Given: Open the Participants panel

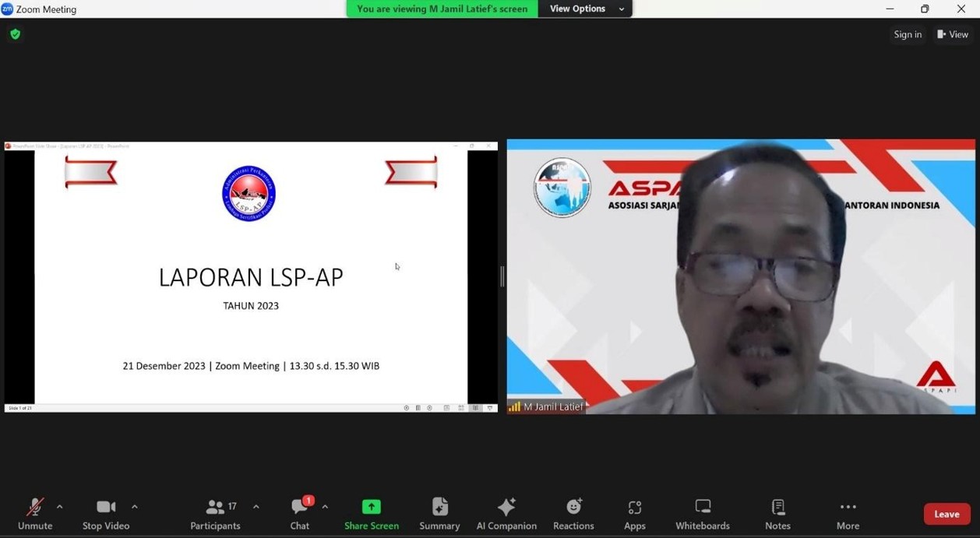Looking at the screenshot, I should (216, 514).
